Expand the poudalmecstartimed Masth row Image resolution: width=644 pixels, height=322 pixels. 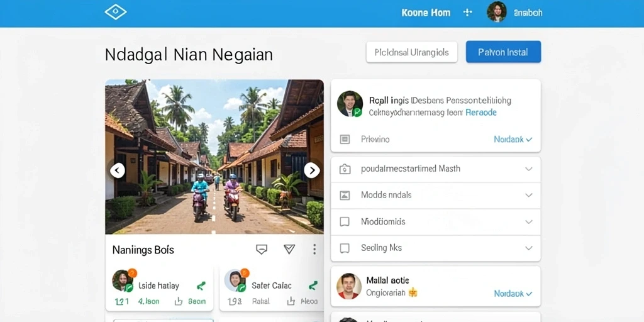coord(435,169)
